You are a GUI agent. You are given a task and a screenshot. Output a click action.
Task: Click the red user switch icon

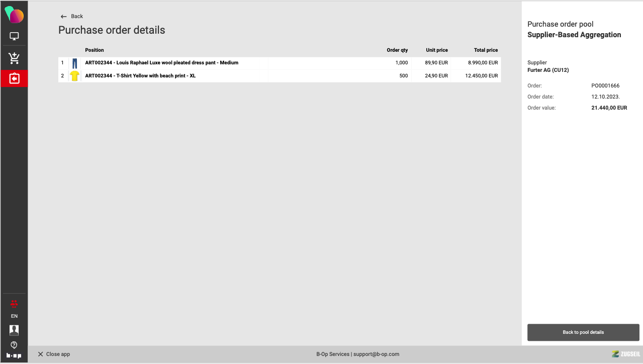(14, 303)
